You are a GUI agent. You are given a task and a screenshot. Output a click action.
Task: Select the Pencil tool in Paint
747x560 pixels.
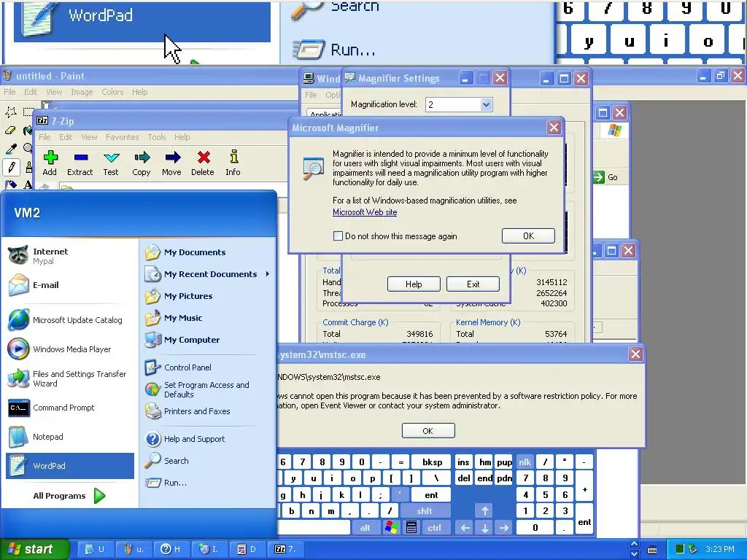pos(11,167)
